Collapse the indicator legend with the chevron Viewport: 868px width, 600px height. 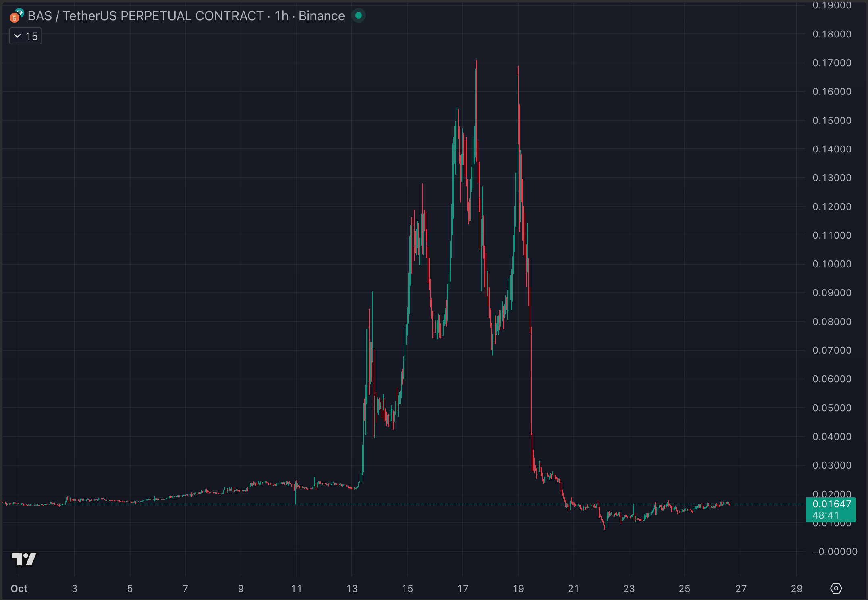(17, 36)
